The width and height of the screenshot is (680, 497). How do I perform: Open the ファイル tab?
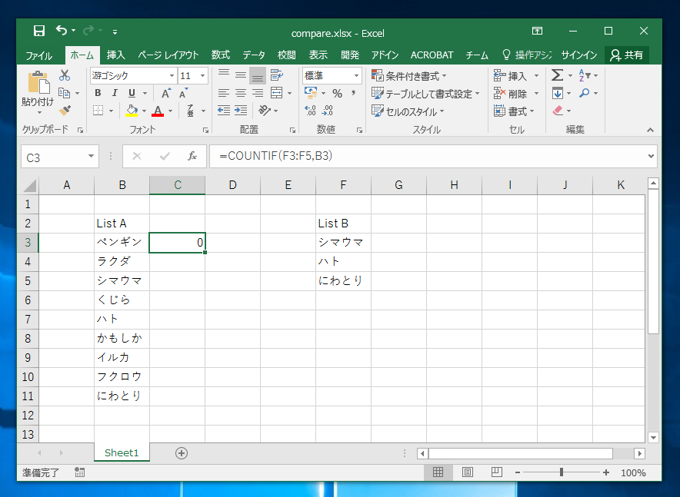pos(39,56)
